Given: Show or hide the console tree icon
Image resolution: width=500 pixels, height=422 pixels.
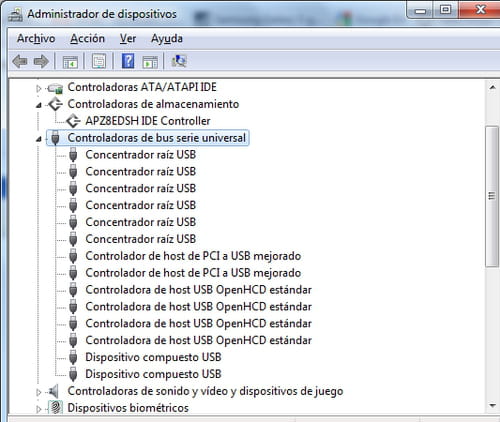Looking at the screenshot, I should [70, 62].
